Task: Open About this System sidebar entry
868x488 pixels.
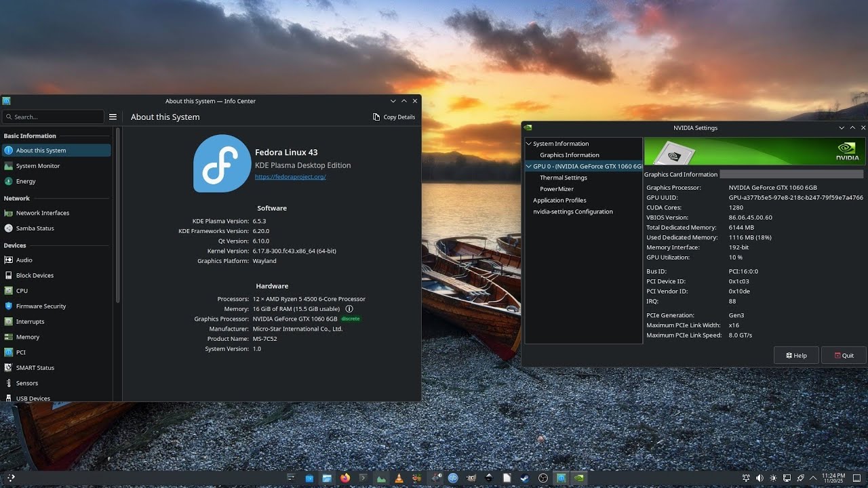Action: click(57, 150)
